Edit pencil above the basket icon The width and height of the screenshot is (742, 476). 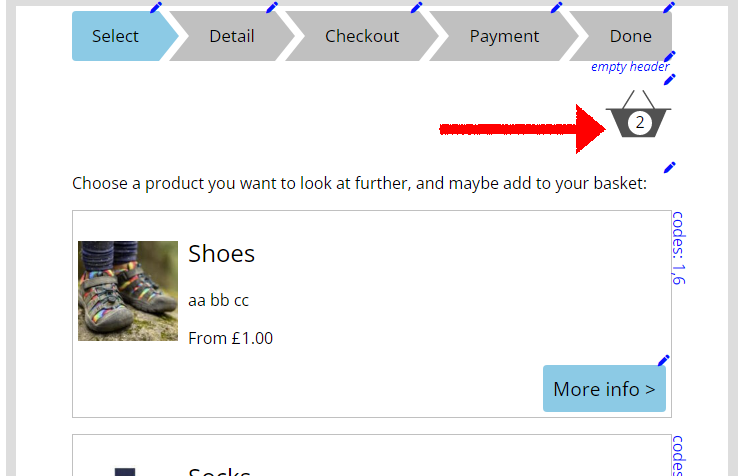[x=670, y=79]
